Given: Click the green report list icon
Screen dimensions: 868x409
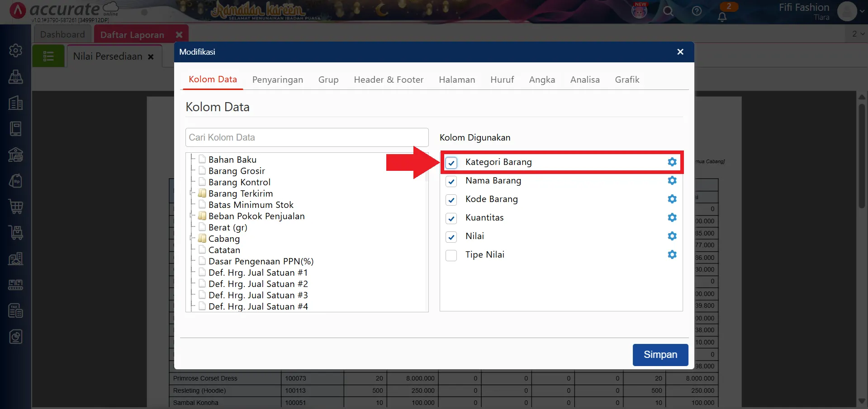Looking at the screenshot, I should [x=48, y=56].
